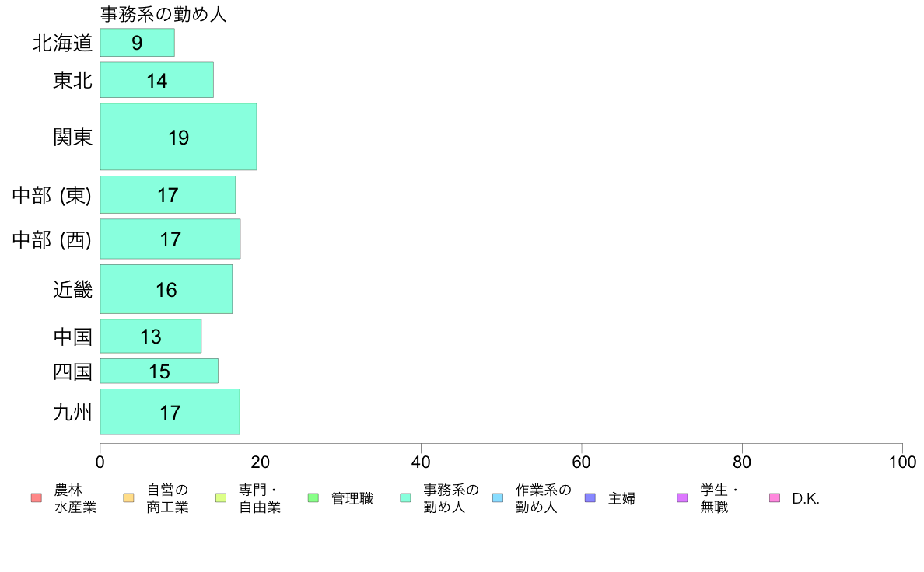Select the 関東 bar showing 19
The image size is (924, 572).
pos(179,137)
